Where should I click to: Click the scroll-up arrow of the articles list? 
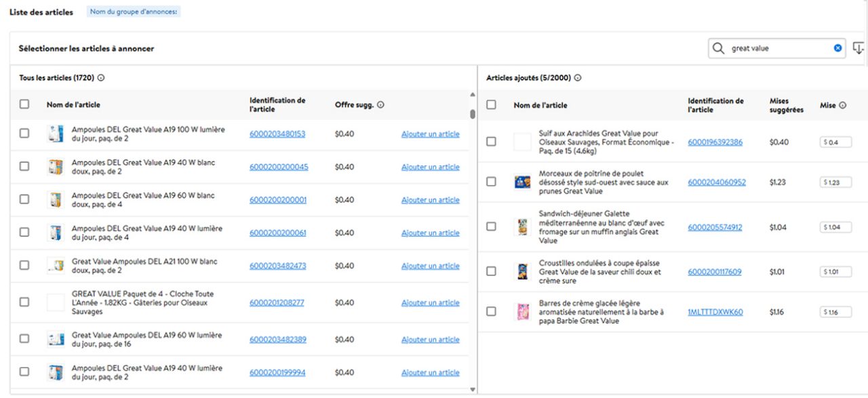(x=473, y=94)
